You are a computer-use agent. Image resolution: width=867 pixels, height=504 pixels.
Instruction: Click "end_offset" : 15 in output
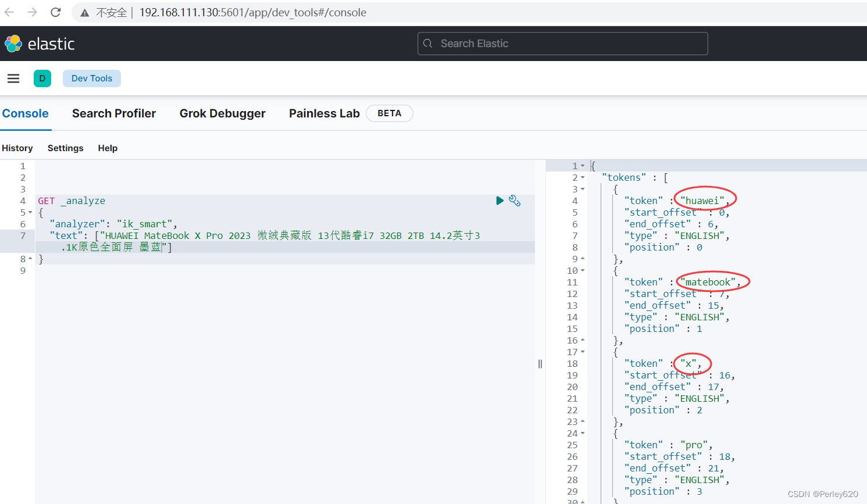[674, 305]
